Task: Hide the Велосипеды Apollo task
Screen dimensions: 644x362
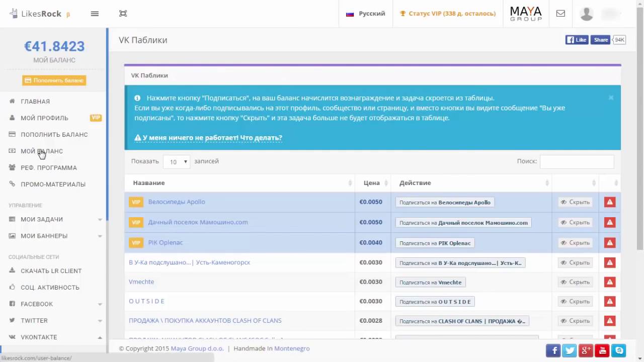Action: tap(575, 202)
